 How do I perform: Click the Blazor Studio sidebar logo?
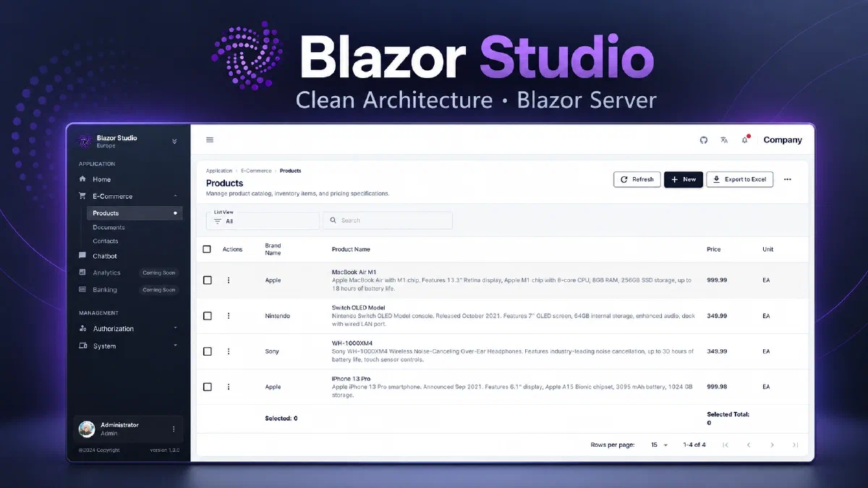coord(85,141)
